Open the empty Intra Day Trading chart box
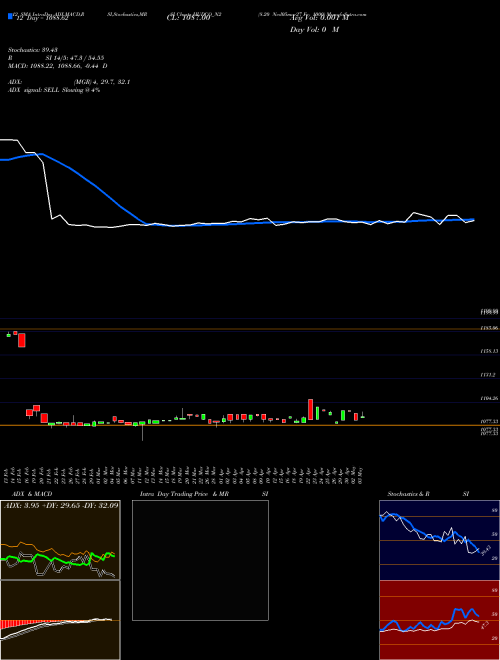The image size is (500, 660). 200,560
